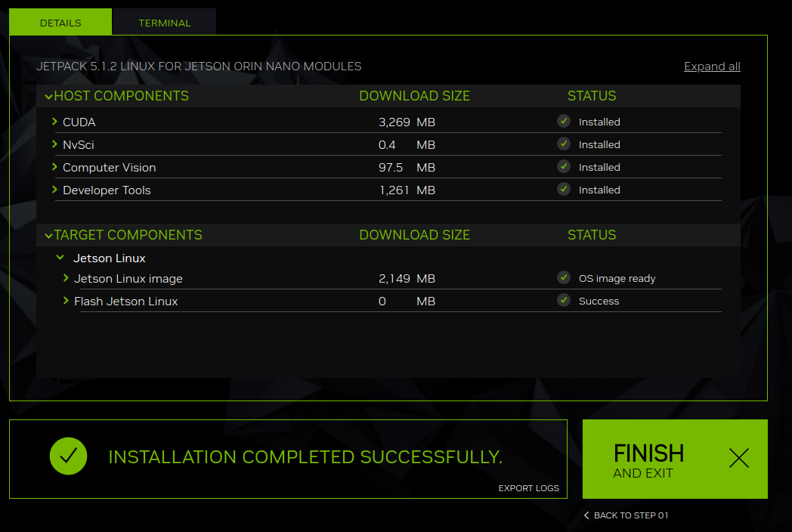The image size is (792, 532).
Task: Click the 0.4 MB NvSci size
Action: (x=407, y=145)
